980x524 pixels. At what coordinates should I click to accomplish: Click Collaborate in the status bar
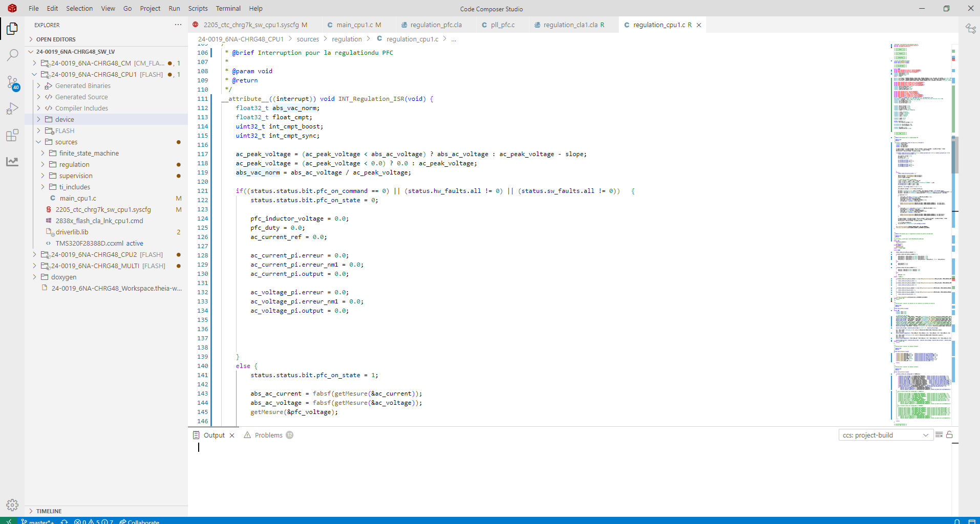point(139,521)
